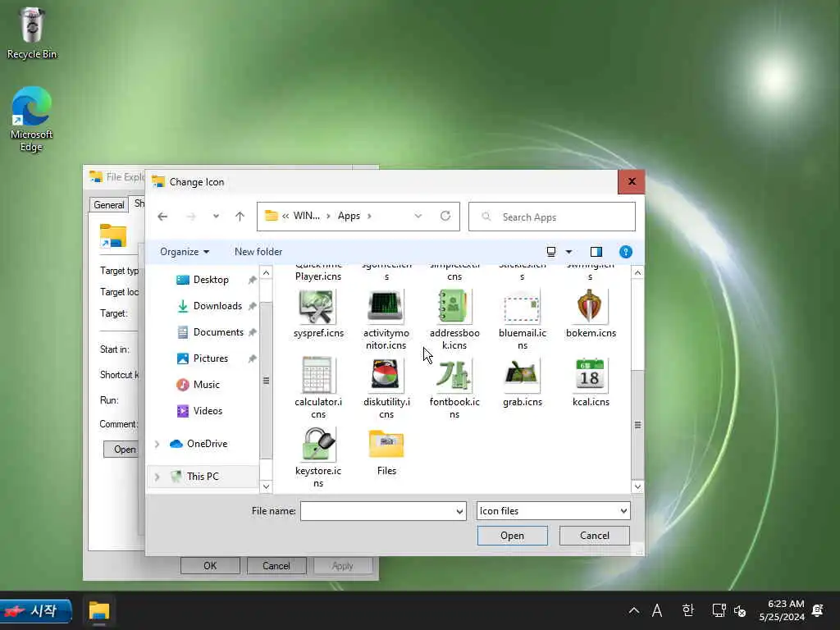The width and height of the screenshot is (840, 630).
Task: Go back with the left arrow
Action: 162,217
